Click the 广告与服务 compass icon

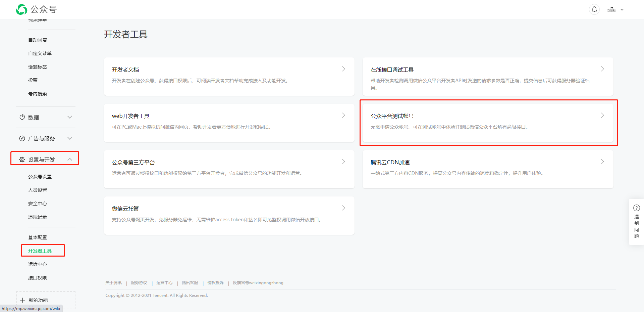tap(22, 138)
